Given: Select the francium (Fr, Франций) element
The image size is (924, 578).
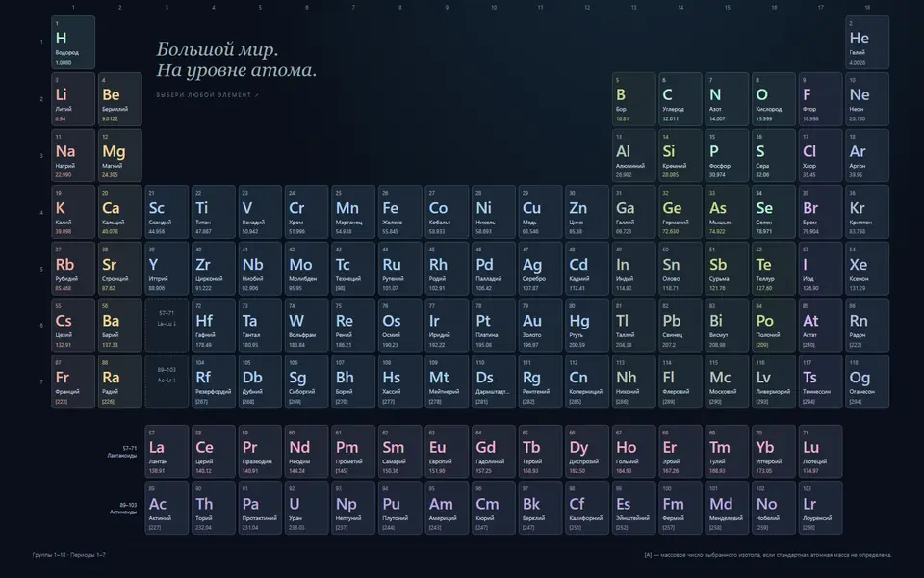Looking at the screenshot, I should [73, 381].
